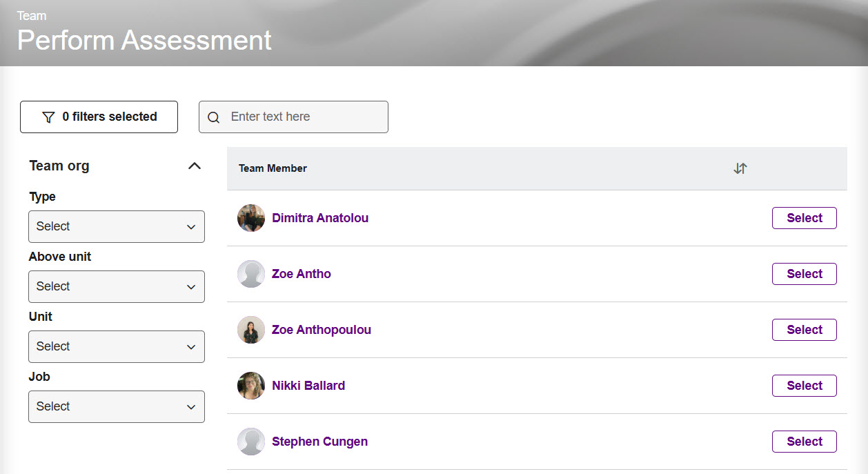Viewport: 868px width, 474px height.
Task: Open the Above unit dropdown
Action: (x=116, y=286)
